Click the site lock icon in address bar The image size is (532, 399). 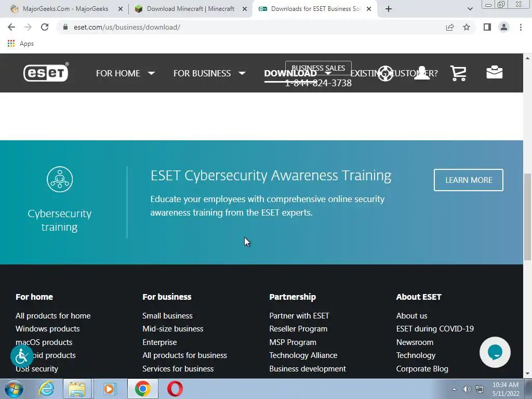click(65, 27)
